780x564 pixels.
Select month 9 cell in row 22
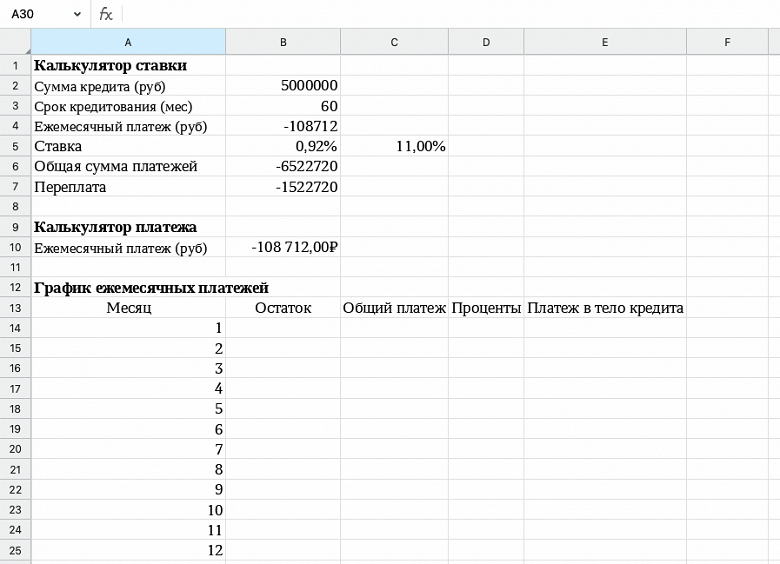(128, 489)
